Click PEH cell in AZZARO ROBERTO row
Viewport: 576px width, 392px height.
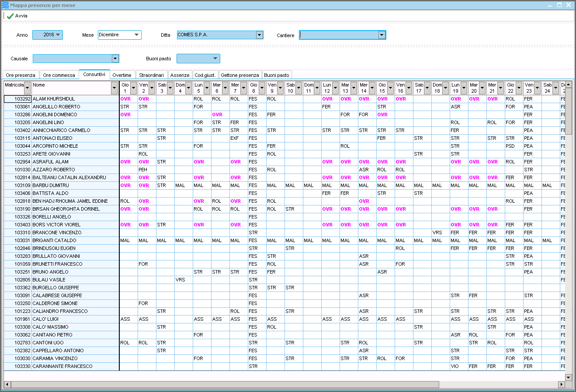[147, 170]
